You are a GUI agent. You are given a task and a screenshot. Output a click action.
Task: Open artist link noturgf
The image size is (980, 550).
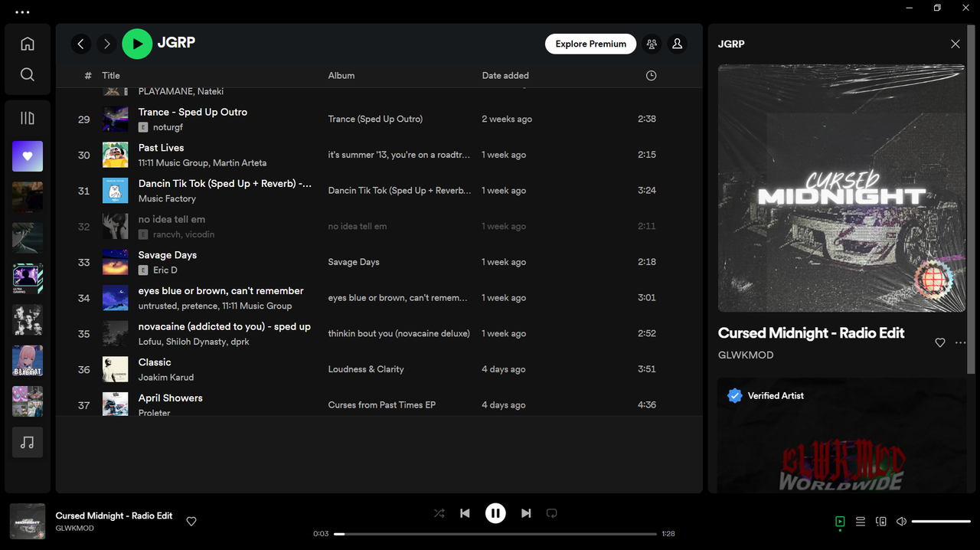click(168, 127)
